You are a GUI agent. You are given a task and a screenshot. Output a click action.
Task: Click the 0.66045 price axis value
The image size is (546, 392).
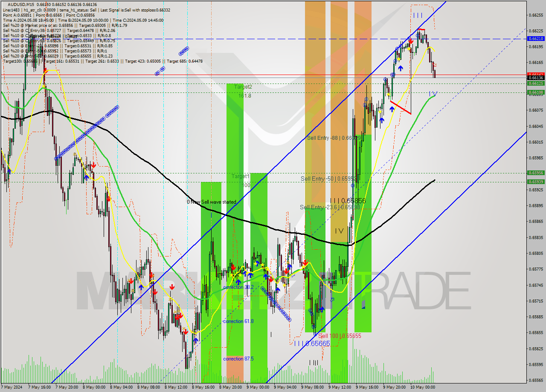pos(536,127)
